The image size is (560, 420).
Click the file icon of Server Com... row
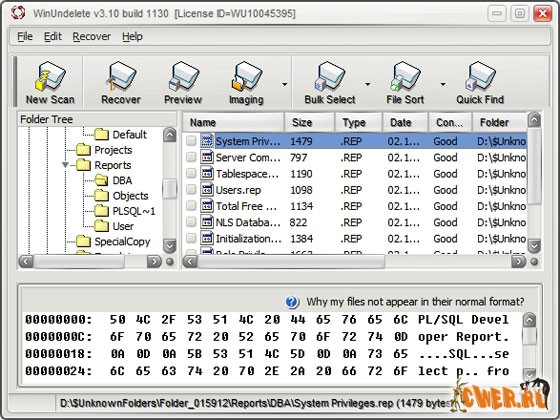[207, 157]
